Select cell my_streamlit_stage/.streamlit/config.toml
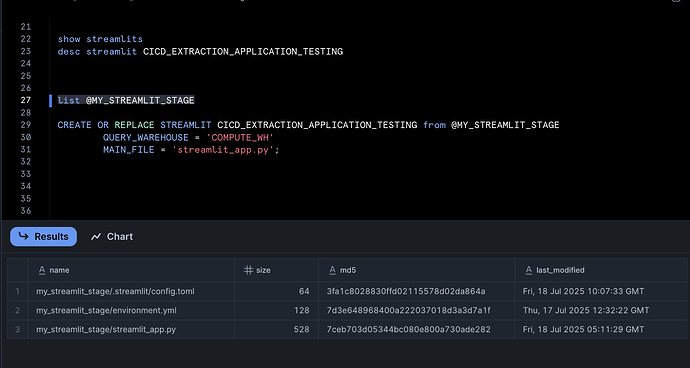This screenshot has width=690, height=368. [x=131, y=291]
